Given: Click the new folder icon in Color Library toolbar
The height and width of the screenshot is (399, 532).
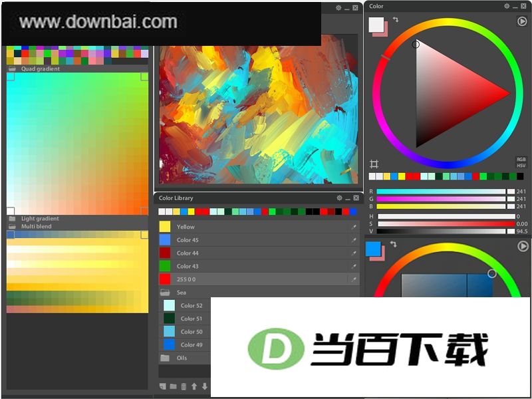Looking at the screenshot, I should coord(173,386).
